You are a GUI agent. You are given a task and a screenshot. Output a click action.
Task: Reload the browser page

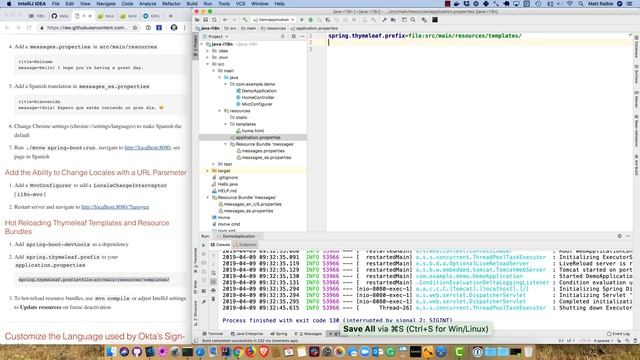tap(29, 28)
